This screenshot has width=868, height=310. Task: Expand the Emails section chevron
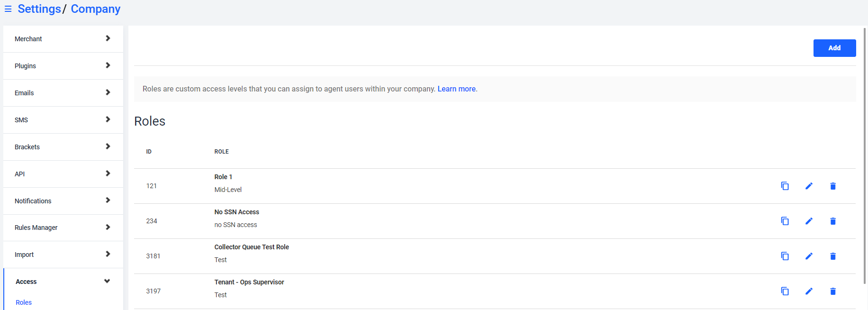[x=108, y=92]
